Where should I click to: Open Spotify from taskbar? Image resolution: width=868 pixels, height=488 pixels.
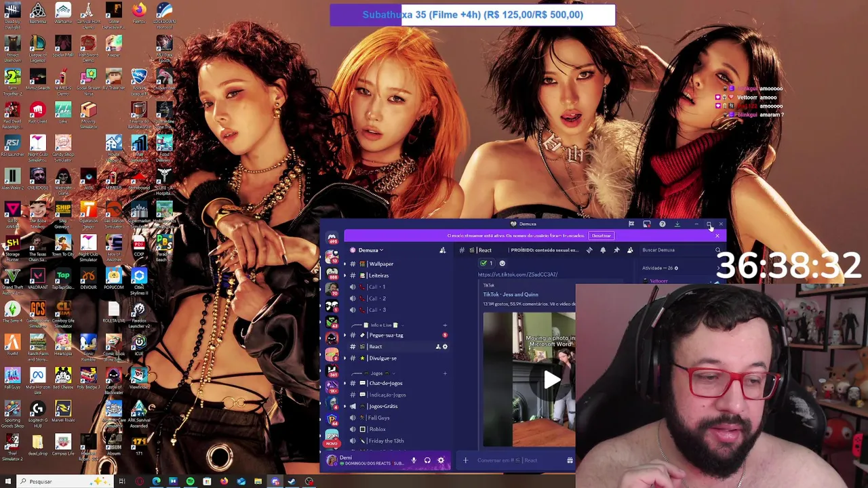[190, 481]
